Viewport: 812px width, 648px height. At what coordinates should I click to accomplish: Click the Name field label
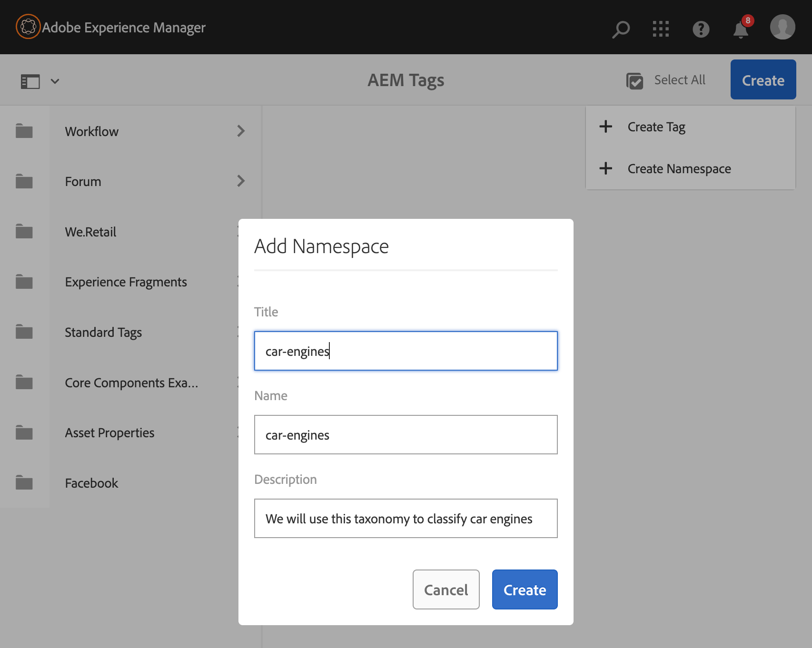coord(271,396)
